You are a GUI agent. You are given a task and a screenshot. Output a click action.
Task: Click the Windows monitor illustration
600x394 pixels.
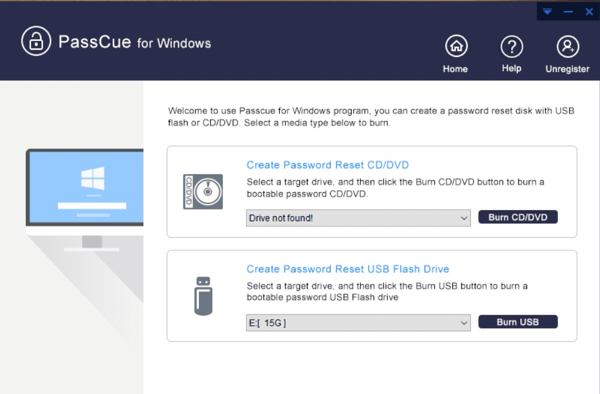tap(85, 200)
